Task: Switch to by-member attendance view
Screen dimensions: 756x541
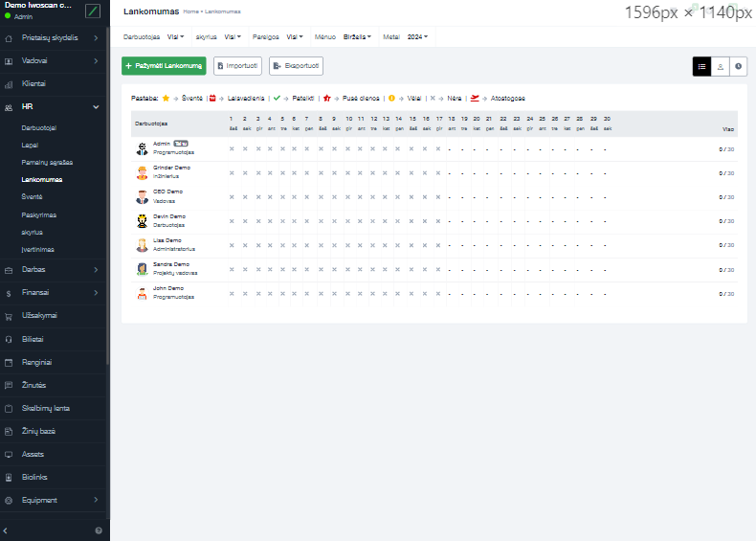Action: (x=721, y=66)
